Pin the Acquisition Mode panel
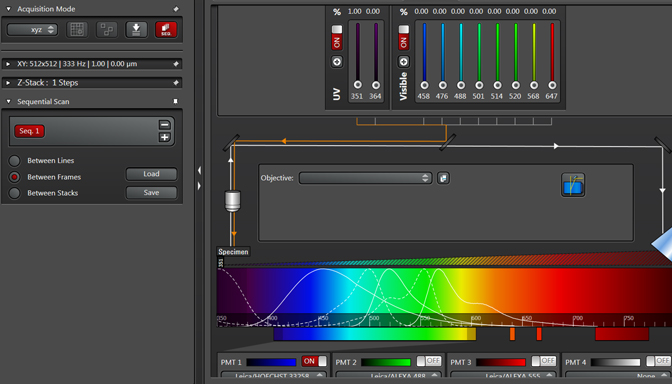Viewport: 672px width, 384px height. [176, 9]
